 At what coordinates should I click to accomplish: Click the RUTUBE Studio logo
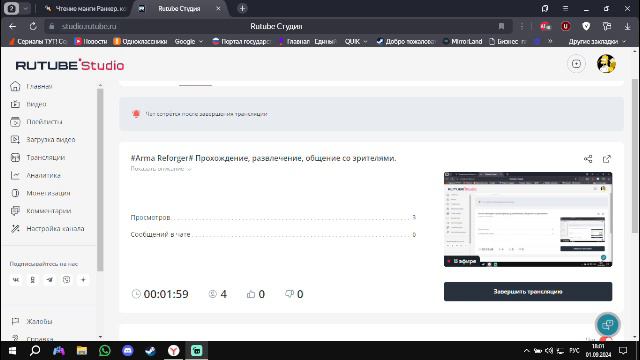coord(70,65)
